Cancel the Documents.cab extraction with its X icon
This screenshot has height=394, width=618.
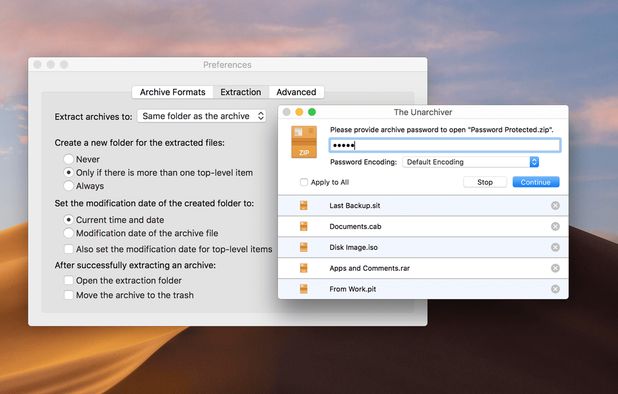(555, 227)
